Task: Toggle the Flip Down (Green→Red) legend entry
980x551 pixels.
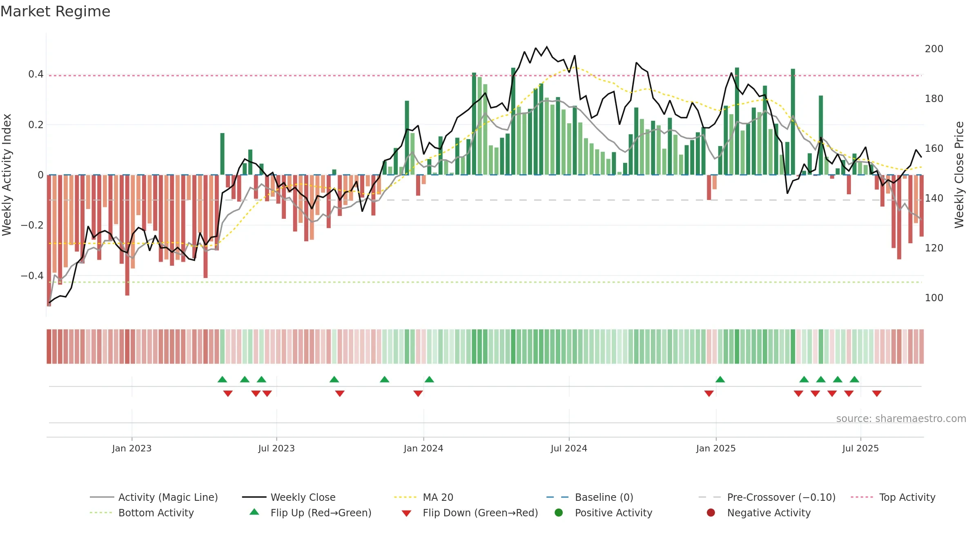Action: pyautogui.click(x=470, y=513)
